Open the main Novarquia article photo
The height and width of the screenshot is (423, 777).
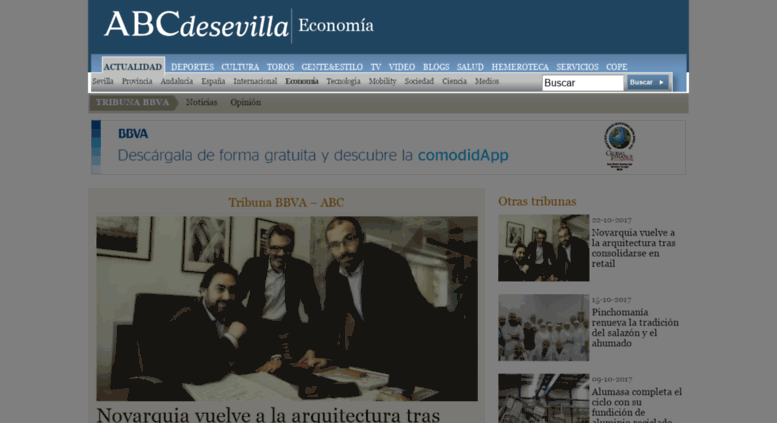point(287,308)
